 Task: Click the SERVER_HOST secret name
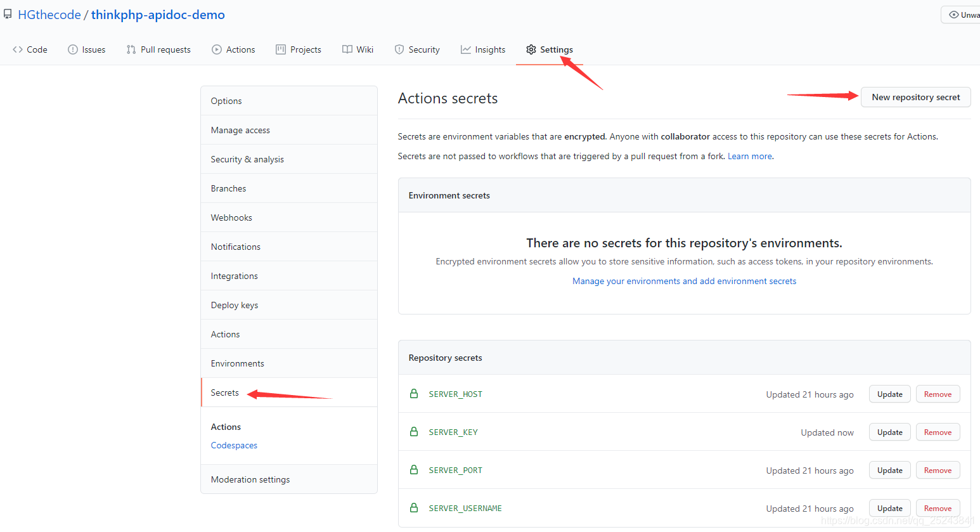click(x=455, y=394)
